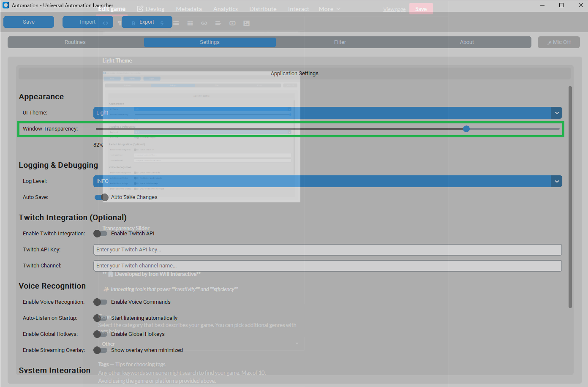Follow the View page link in background
The width and height of the screenshot is (588, 387).
[394, 9]
